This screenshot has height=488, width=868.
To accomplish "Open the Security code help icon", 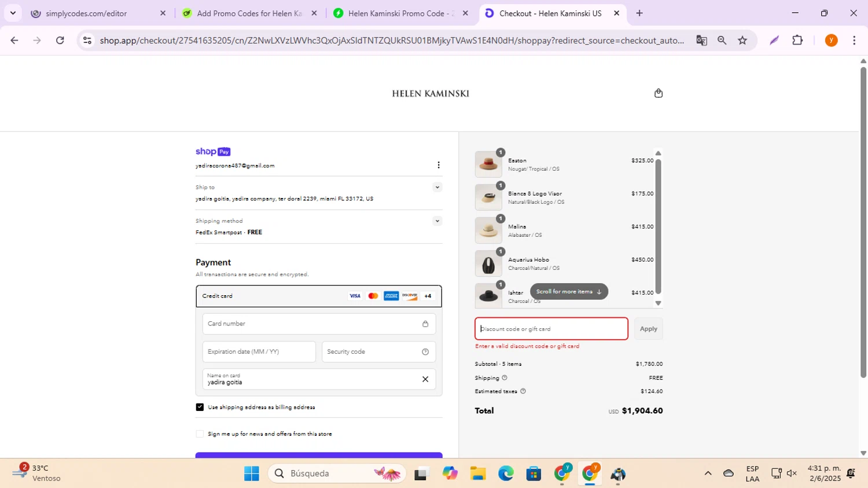I will click(x=425, y=351).
